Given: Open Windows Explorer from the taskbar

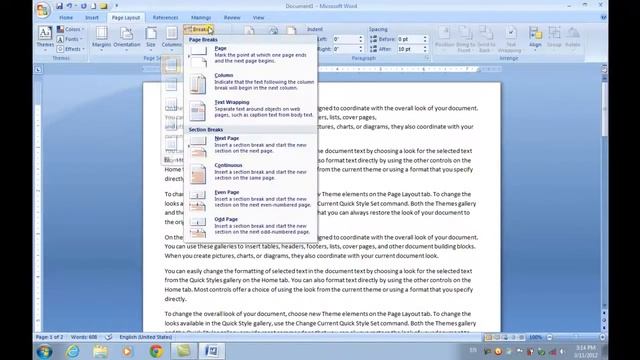Looking at the screenshot, I should tap(100, 351).
